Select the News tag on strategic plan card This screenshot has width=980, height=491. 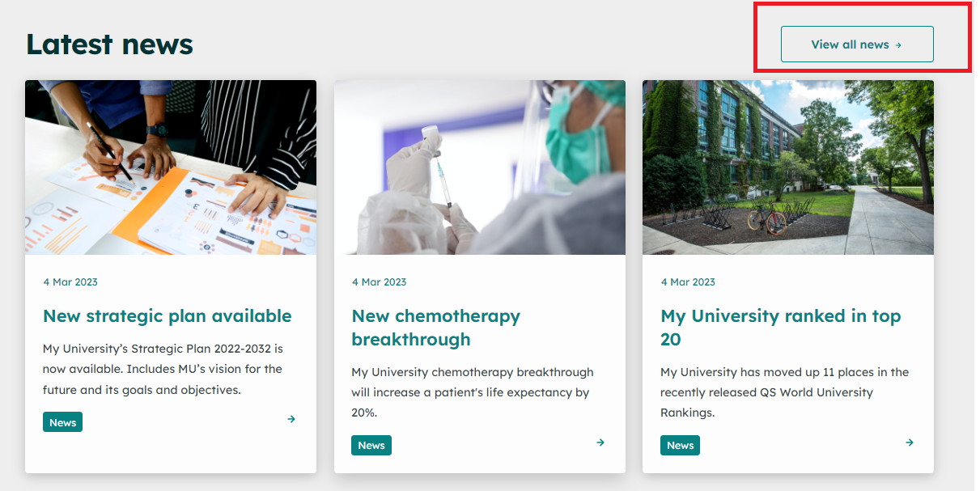point(62,422)
